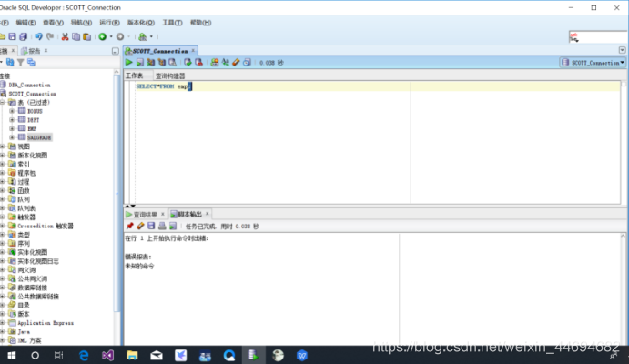Image resolution: width=629 pixels, height=364 pixels.
Task: Save file icon in the main toolbar
Action: (12, 37)
